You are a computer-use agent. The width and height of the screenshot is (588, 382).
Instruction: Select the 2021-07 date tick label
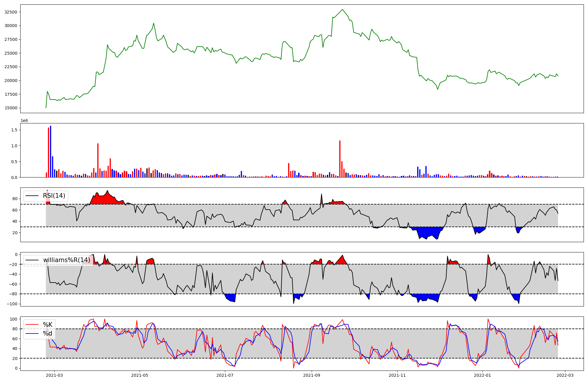(225, 375)
